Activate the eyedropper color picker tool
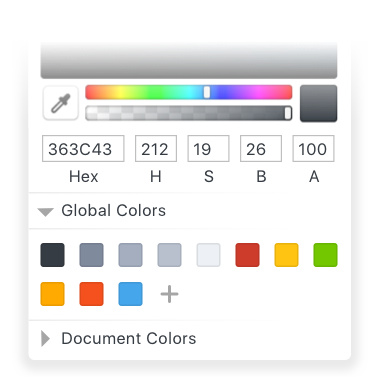Image resolution: width=381 pixels, height=389 pixels. pos(61,103)
